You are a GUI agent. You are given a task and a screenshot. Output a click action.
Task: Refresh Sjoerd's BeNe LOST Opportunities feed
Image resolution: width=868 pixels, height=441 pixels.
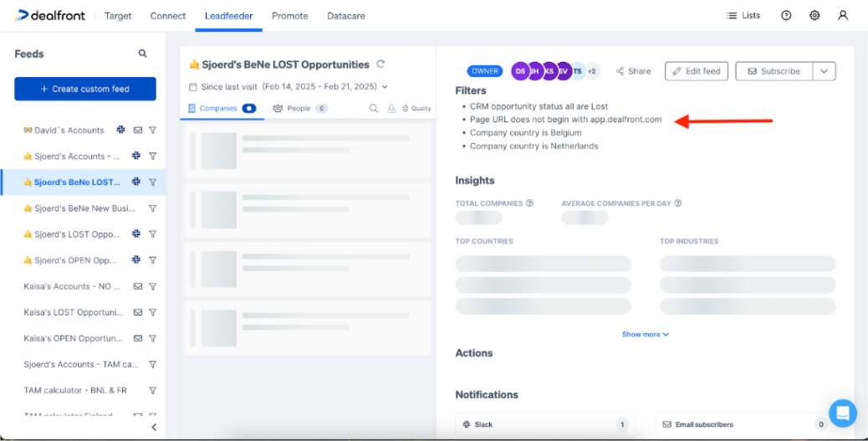pos(380,64)
